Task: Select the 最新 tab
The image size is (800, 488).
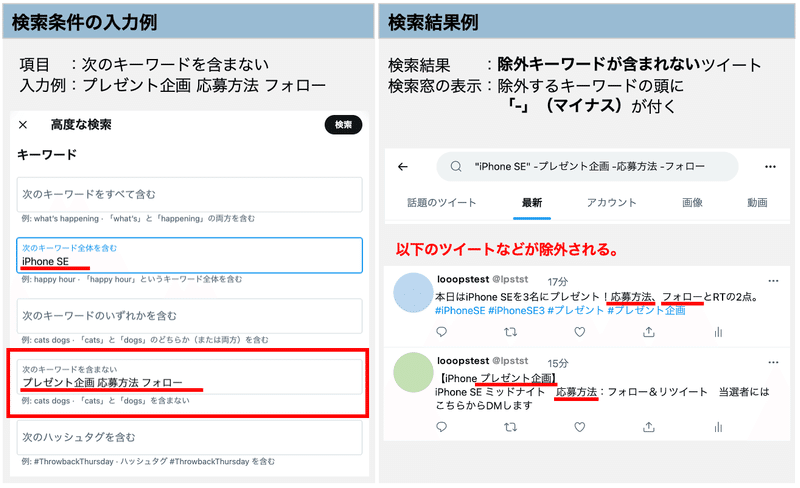Action: pyautogui.click(x=532, y=203)
